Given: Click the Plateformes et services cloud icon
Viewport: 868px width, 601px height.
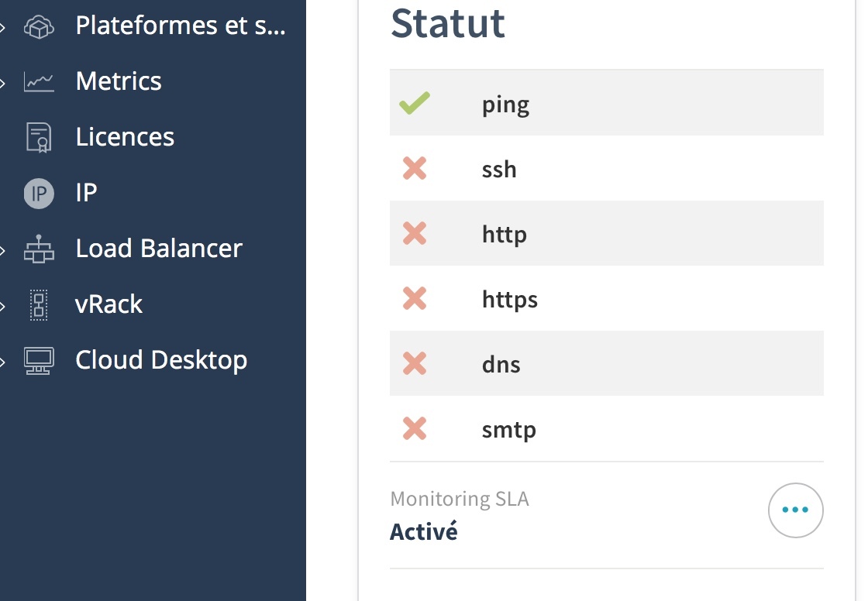Looking at the screenshot, I should (39, 26).
